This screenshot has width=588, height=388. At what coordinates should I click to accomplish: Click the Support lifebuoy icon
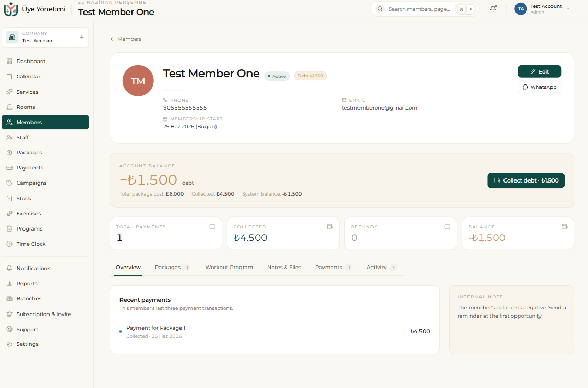pyautogui.click(x=9, y=329)
